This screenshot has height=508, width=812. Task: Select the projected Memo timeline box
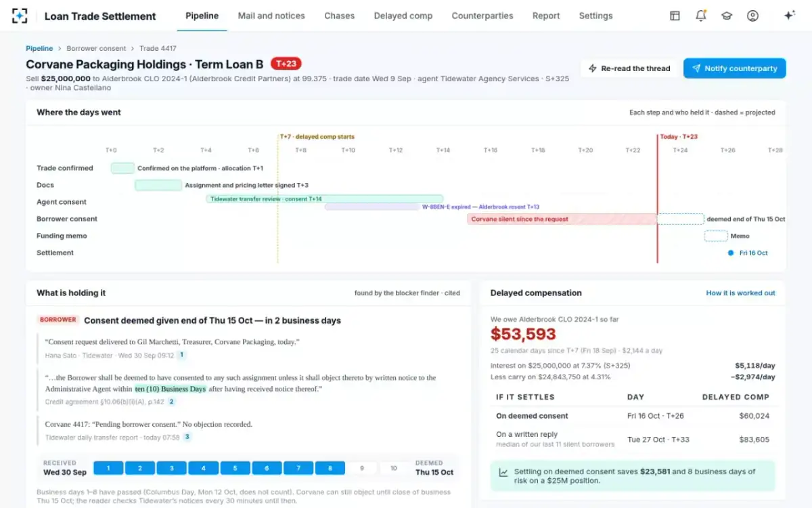point(716,236)
